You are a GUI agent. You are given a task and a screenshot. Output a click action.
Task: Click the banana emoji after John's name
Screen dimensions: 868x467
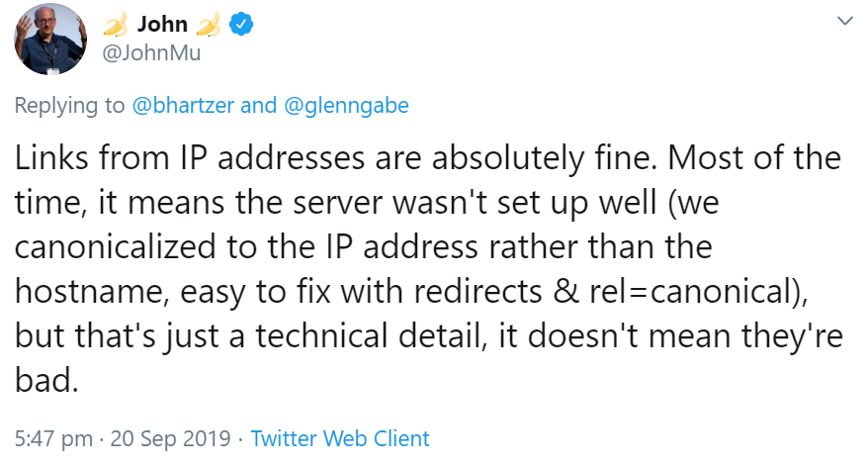coord(206,26)
